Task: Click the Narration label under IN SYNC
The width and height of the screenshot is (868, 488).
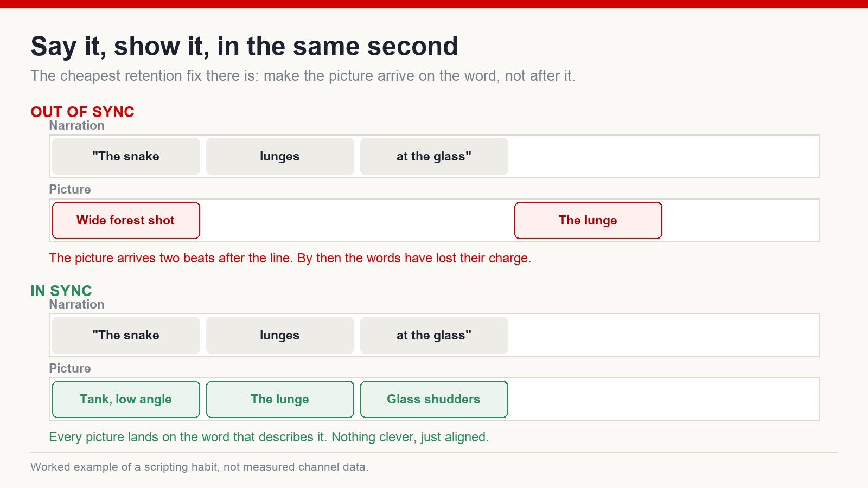Action: point(76,304)
